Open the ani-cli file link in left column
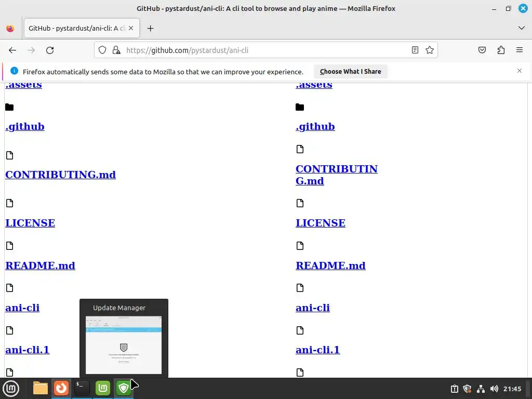 [22, 308]
